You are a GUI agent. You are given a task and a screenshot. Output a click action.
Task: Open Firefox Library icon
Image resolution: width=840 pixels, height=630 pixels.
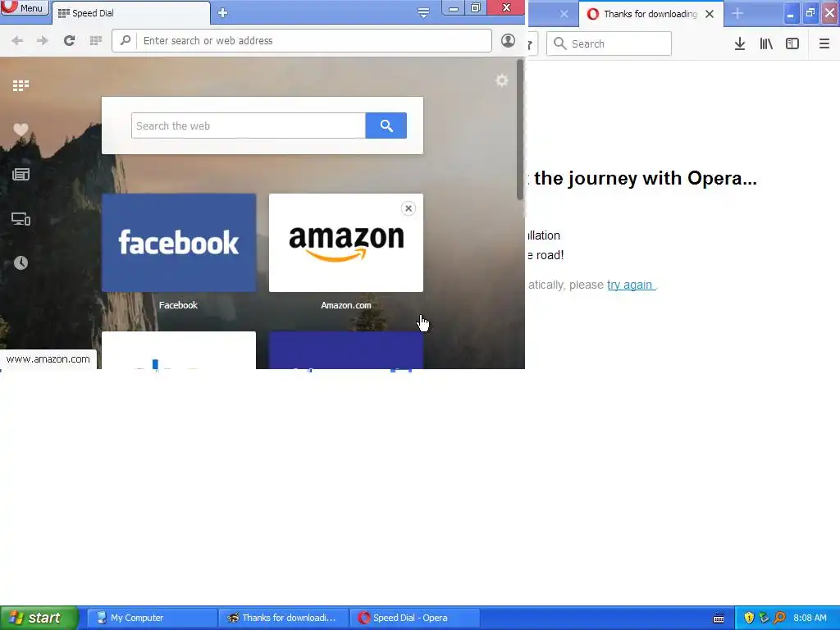click(766, 43)
